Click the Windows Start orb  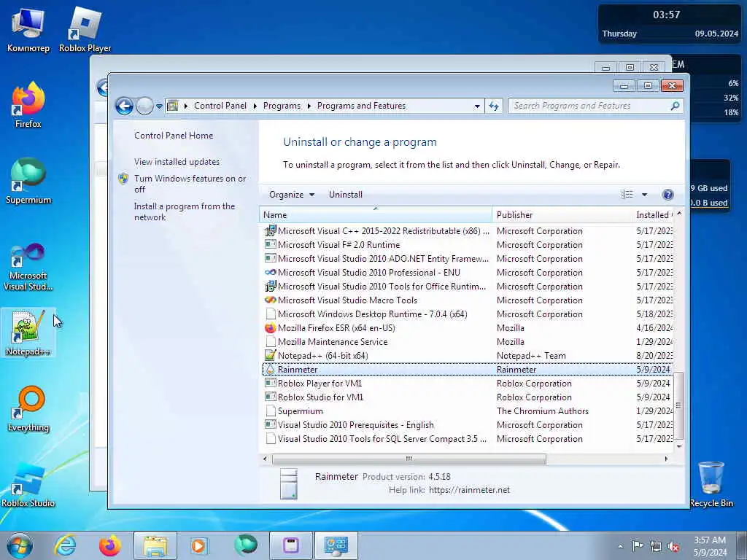(x=20, y=545)
